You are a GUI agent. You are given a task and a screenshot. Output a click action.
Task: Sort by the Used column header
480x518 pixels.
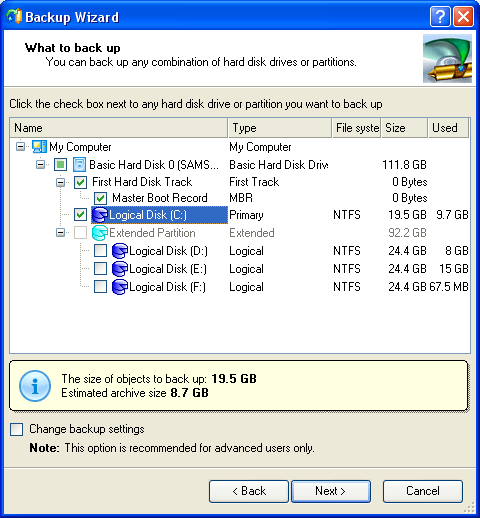click(448, 128)
